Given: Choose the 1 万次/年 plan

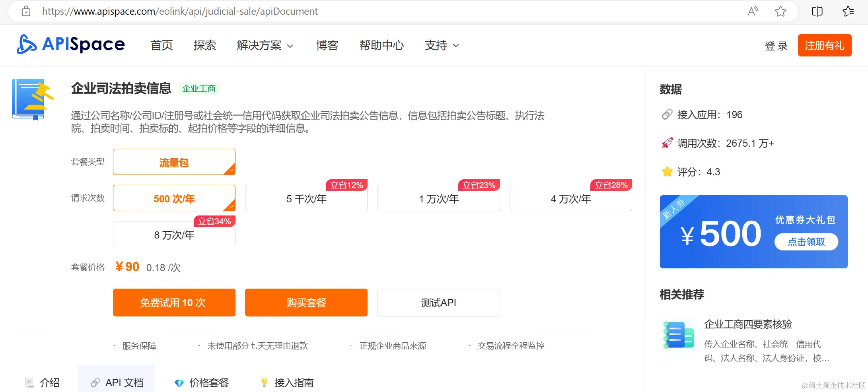Looking at the screenshot, I should click(x=438, y=198).
